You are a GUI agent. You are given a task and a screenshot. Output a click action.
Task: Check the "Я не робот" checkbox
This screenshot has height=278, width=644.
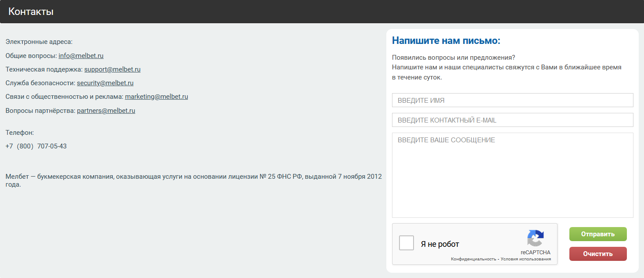[407, 243]
